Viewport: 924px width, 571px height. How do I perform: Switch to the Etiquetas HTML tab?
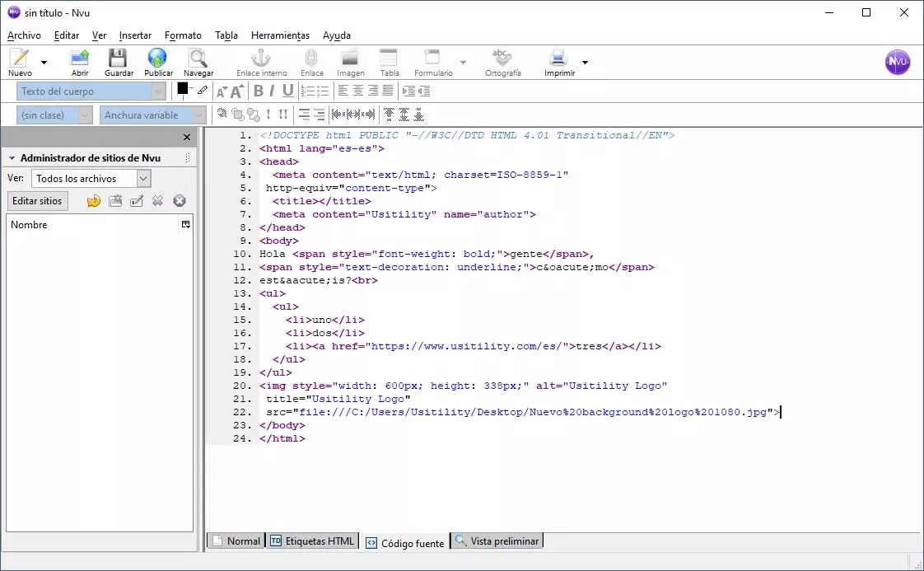click(312, 541)
